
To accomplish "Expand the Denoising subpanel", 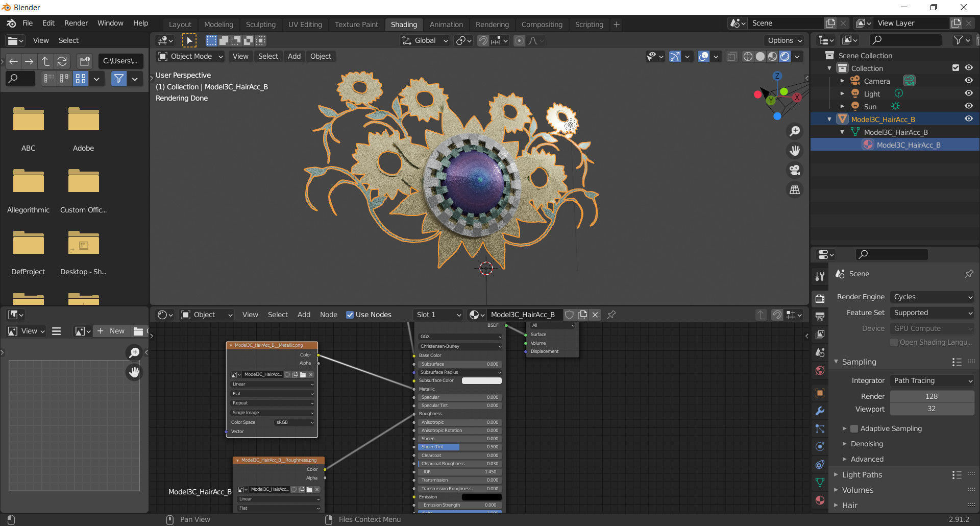I will point(866,444).
